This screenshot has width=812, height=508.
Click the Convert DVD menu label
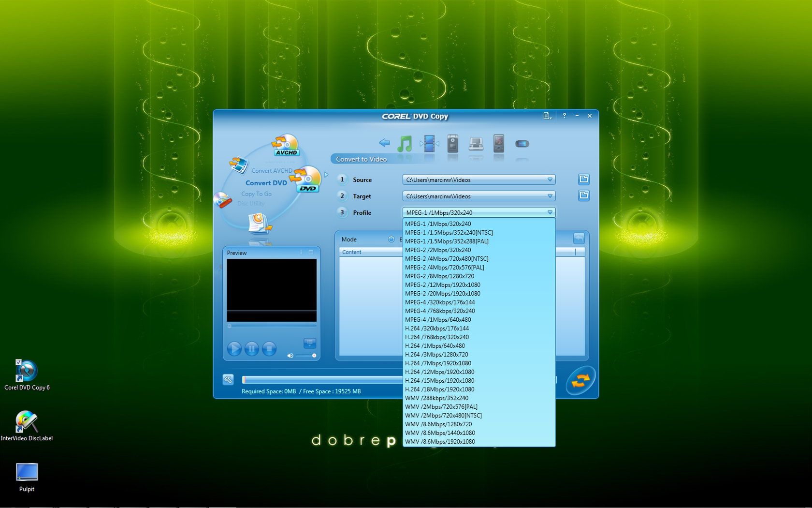pyautogui.click(x=266, y=183)
